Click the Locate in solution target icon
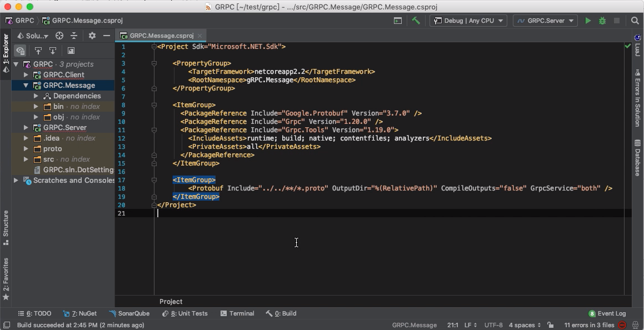This screenshot has height=330, width=644. coord(59,36)
